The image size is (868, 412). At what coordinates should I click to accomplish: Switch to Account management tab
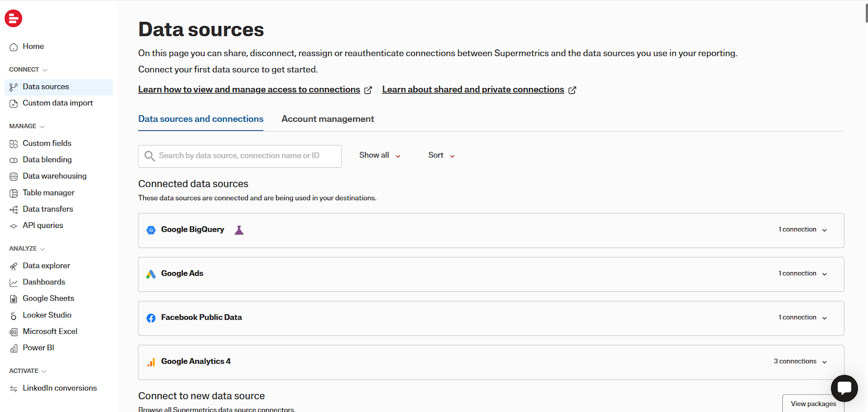328,119
